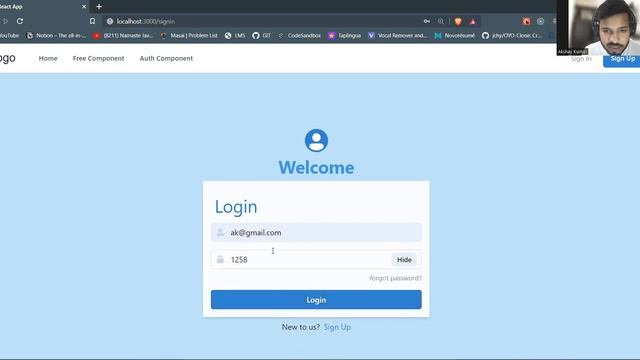Screen dimensions: 640x360
Task: Click the user avatar icon above Welcome
Action: point(316,140)
